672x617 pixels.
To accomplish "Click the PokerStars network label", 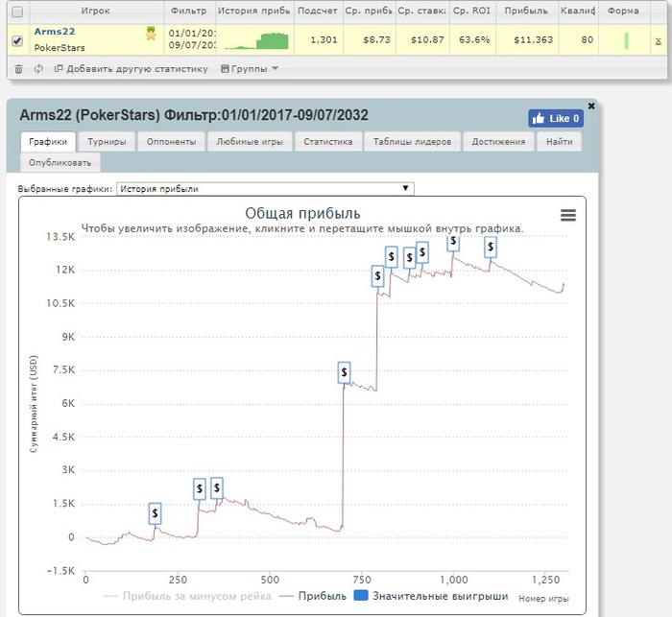I will (60, 48).
